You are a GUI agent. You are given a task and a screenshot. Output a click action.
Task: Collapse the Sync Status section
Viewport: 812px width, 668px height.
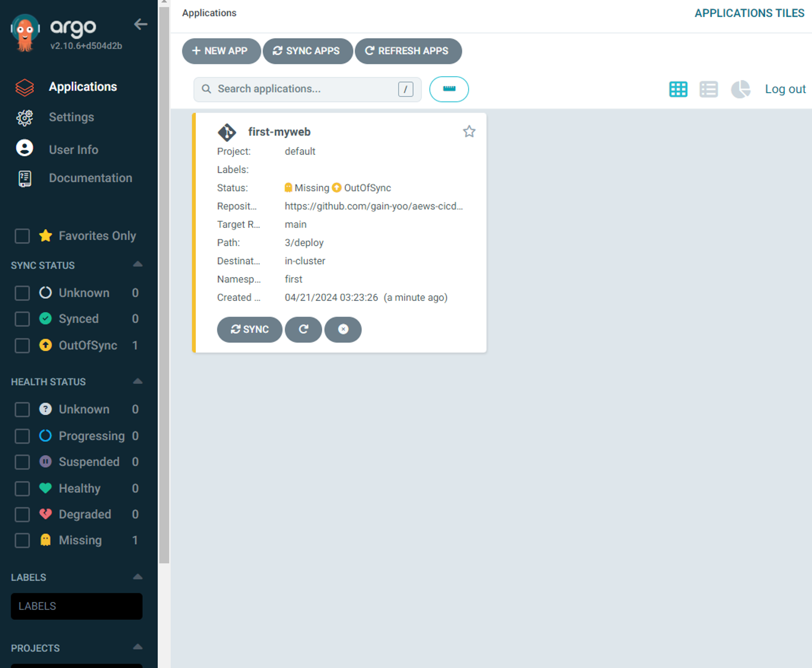coord(138,265)
